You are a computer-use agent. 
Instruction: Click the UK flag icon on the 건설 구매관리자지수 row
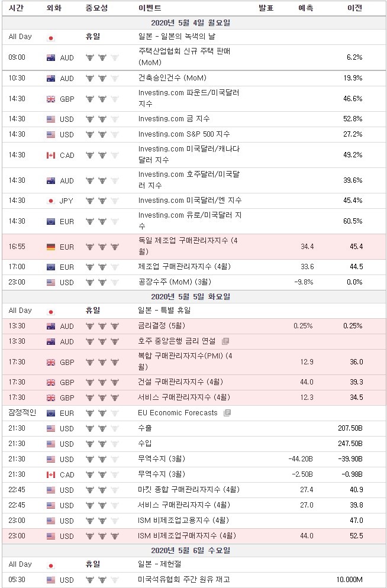[x=51, y=383]
